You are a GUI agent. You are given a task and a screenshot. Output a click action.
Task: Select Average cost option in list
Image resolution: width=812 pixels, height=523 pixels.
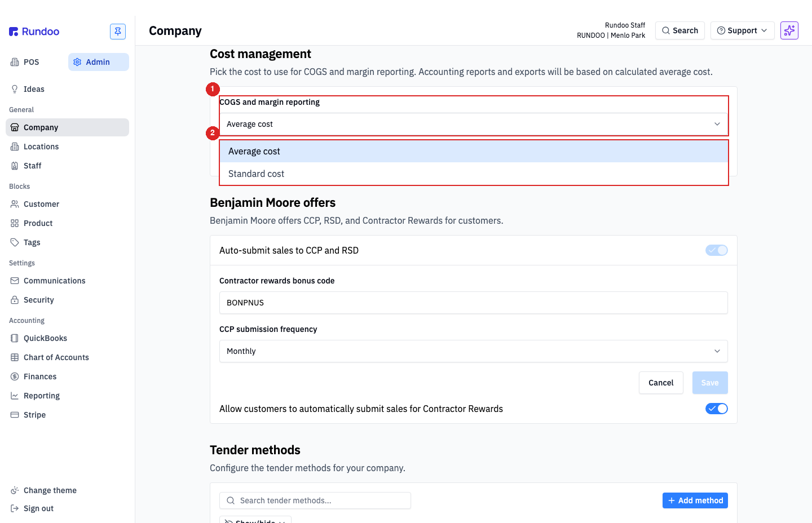pyautogui.click(x=474, y=151)
